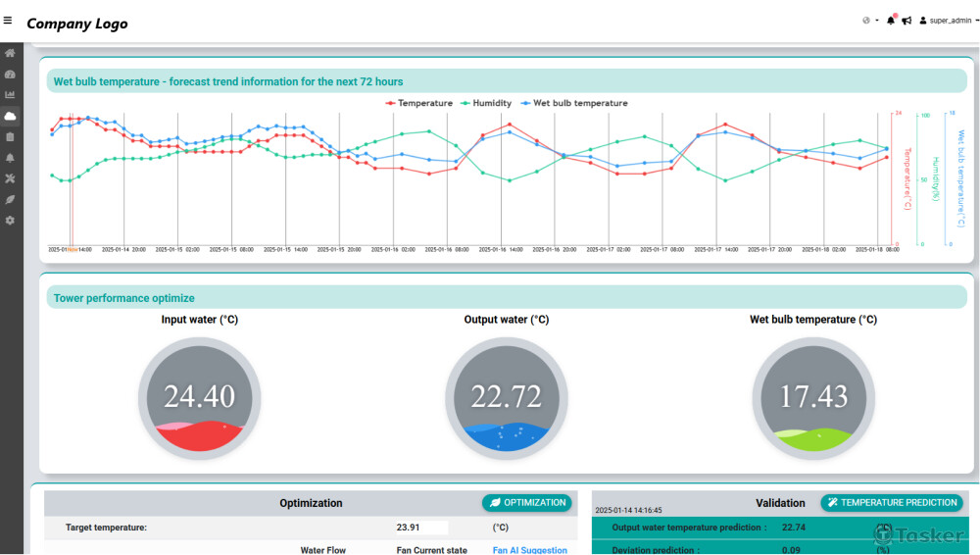
Task: Open the bar chart sidebar icon
Action: (11, 95)
